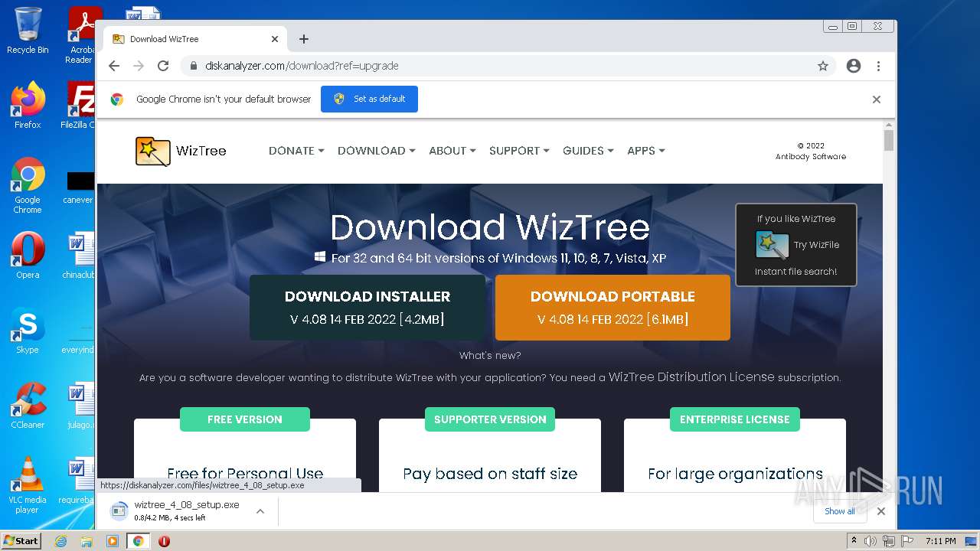
Task: Select the Acrobat Reader desktop icon
Action: tap(82, 35)
